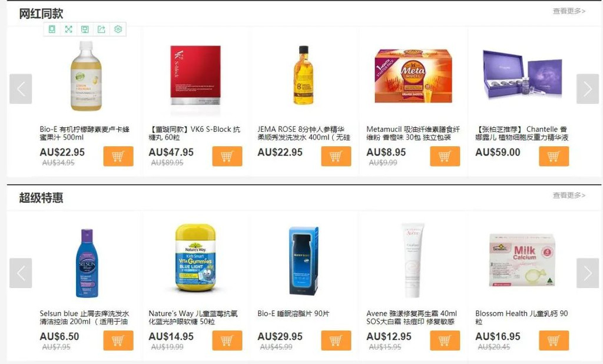Click the fullscreen expand arrows icon

point(68,29)
